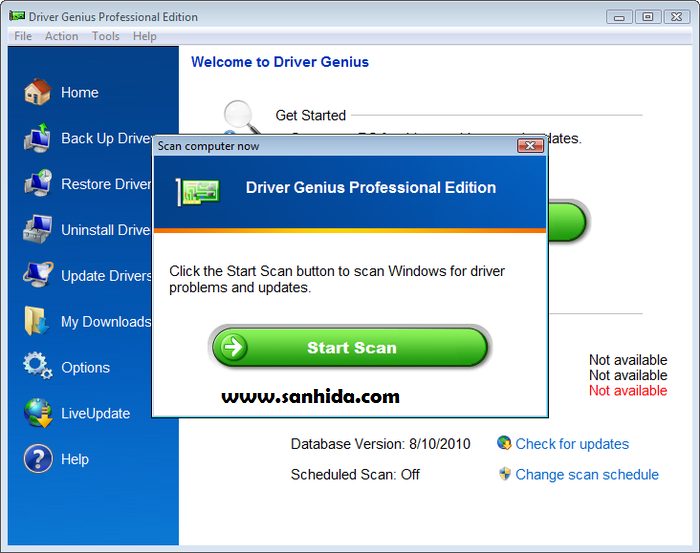Click Scheduled Scan: Off text
This screenshot has height=553, width=700.
[355, 474]
